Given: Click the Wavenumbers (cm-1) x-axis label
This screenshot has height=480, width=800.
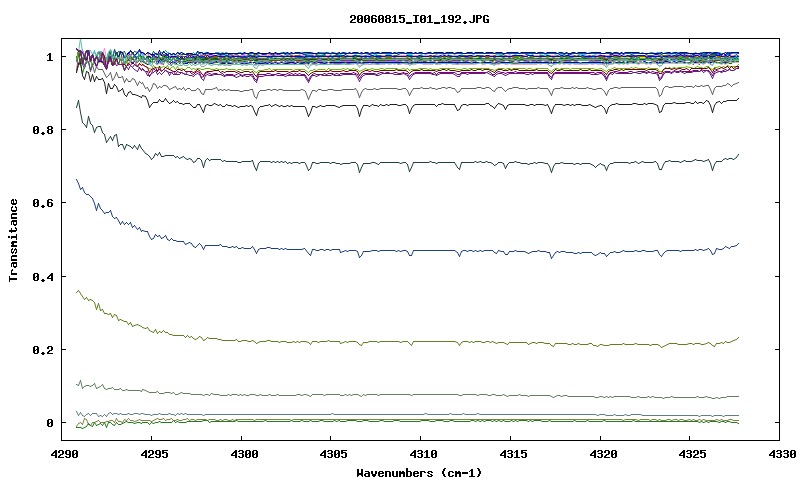Looking at the screenshot, I should [419, 473].
